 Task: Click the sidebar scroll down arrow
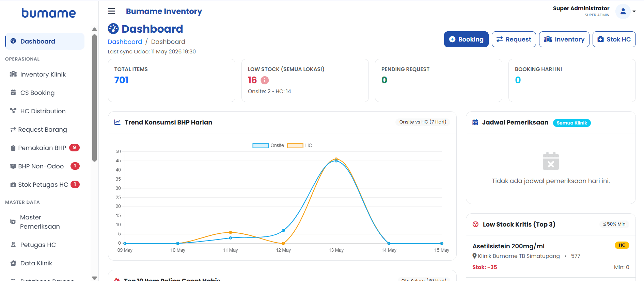click(95, 278)
